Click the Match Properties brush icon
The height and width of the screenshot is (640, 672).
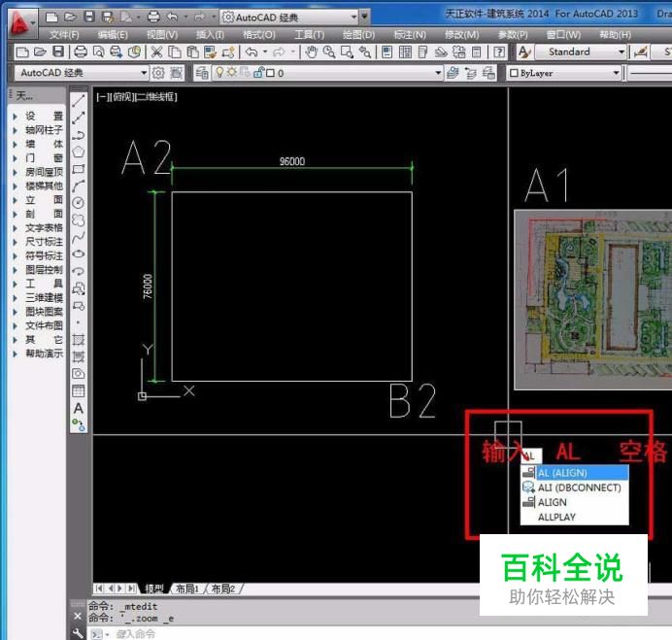tap(210, 51)
